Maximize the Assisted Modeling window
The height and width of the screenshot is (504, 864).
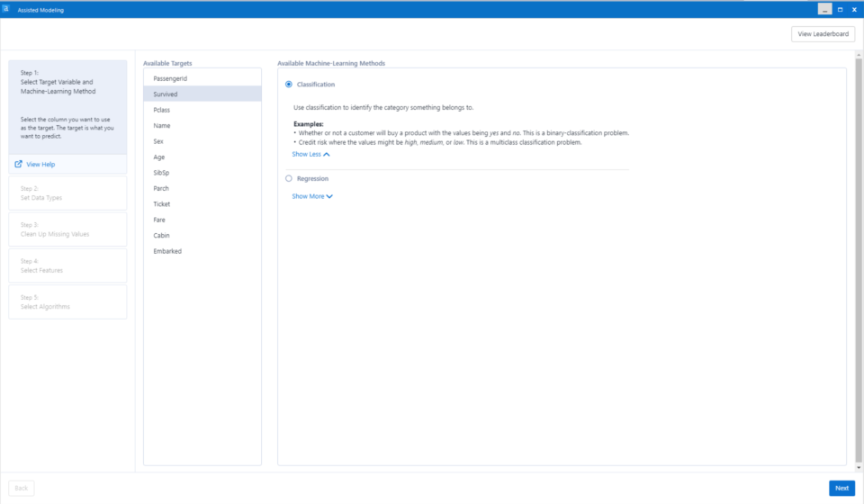[x=840, y=9]
